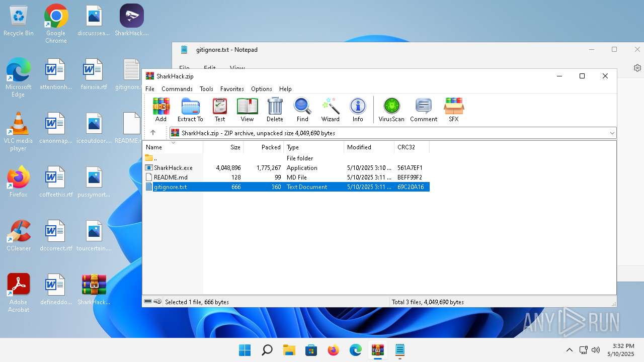Select iceoutdoor image file on desktop
644x362 pixels.
pyautogui.click(x=94, y=128)
